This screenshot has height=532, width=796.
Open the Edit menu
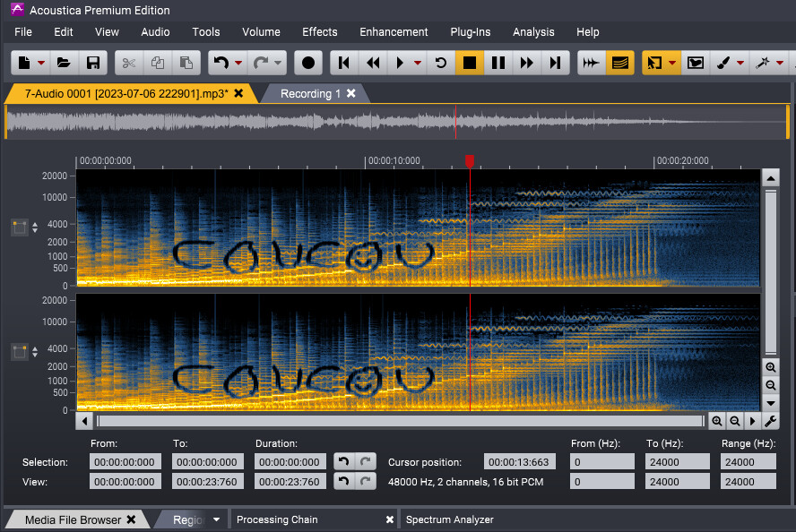[x=64, y=32]
